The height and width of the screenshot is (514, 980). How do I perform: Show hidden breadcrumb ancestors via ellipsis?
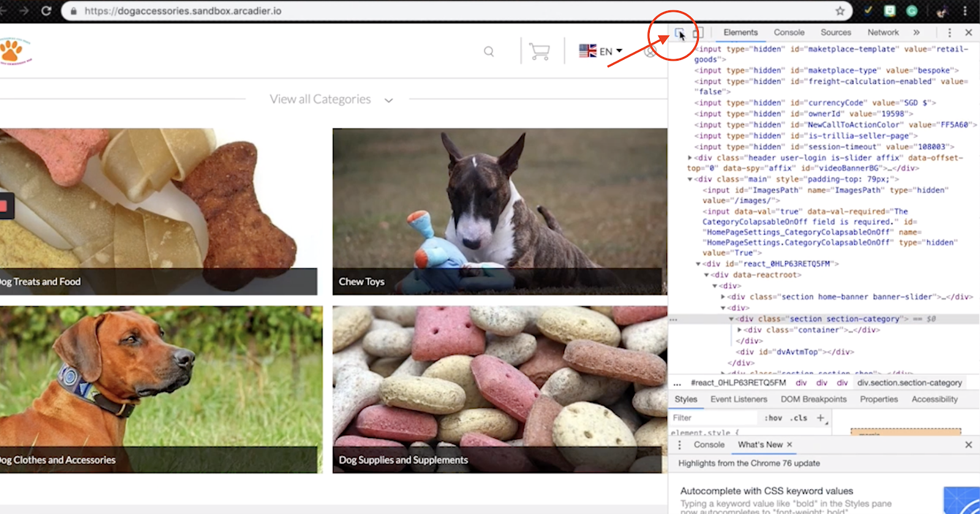pos(677,383)
